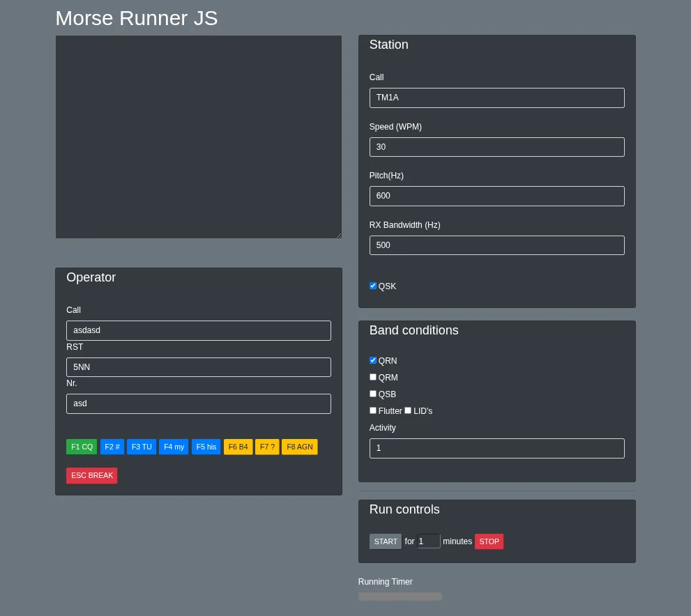
Task: Uncheck the QRN band condition
Action: click(373, 360)
